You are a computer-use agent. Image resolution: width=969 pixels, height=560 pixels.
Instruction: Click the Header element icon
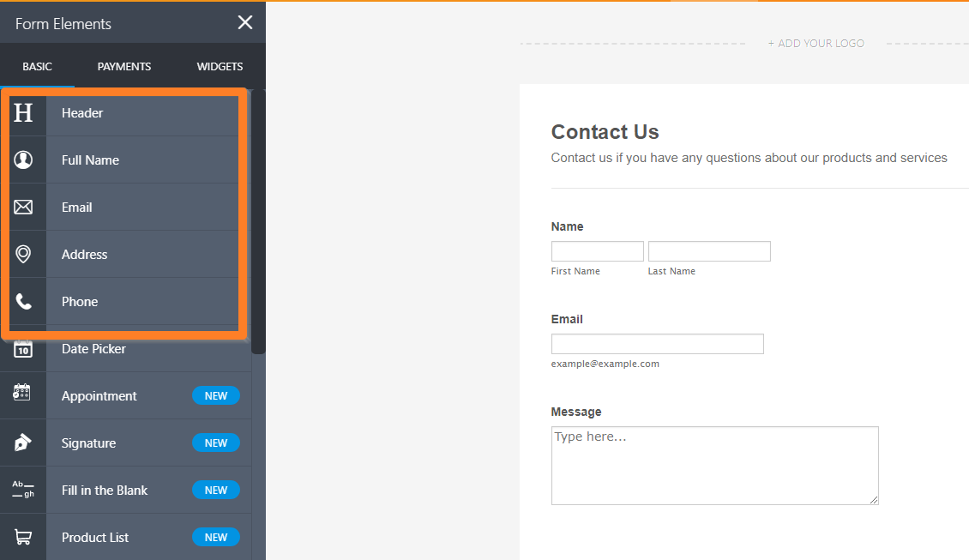tap(23, 112)
